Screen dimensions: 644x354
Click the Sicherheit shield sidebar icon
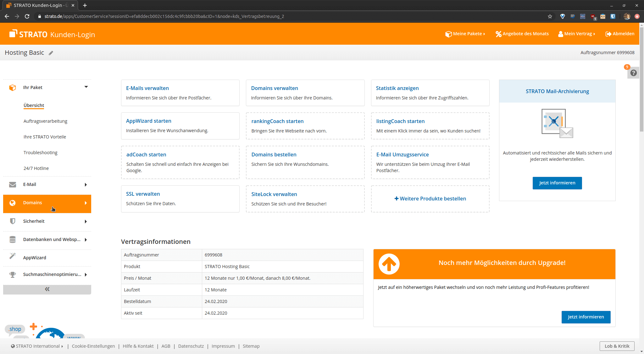tap(13, 221)
